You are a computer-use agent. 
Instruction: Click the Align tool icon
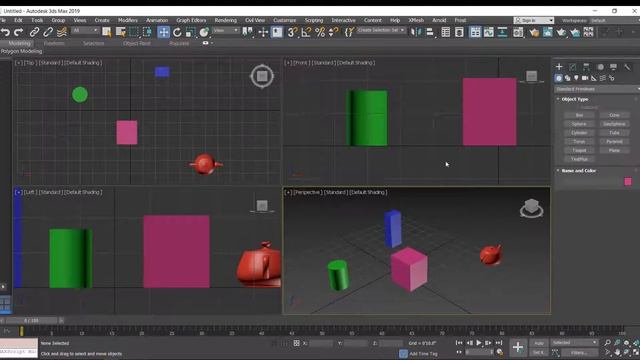pos(430,32)
